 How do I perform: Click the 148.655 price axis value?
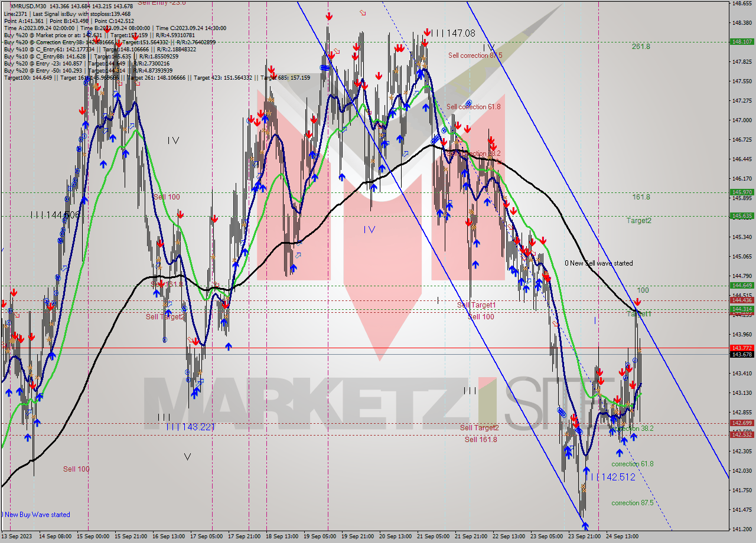coord(742,3)
